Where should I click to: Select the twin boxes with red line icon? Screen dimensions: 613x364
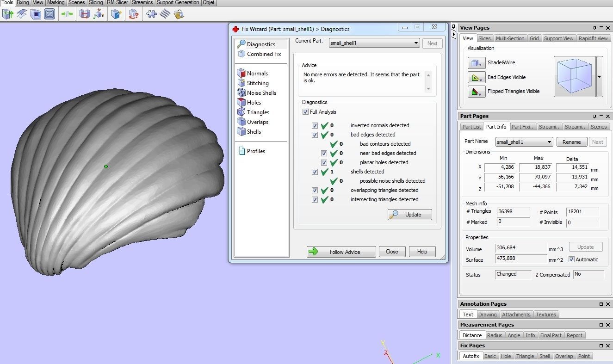pos(85,14)
